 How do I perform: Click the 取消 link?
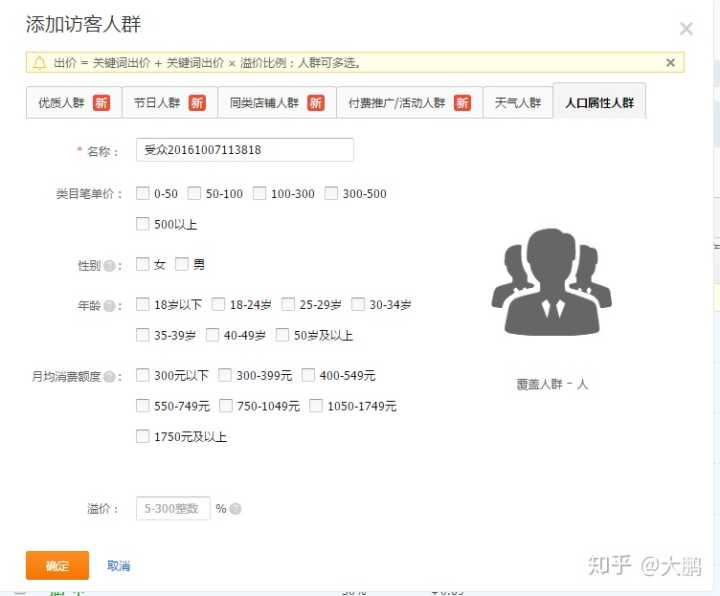(118, 566)
